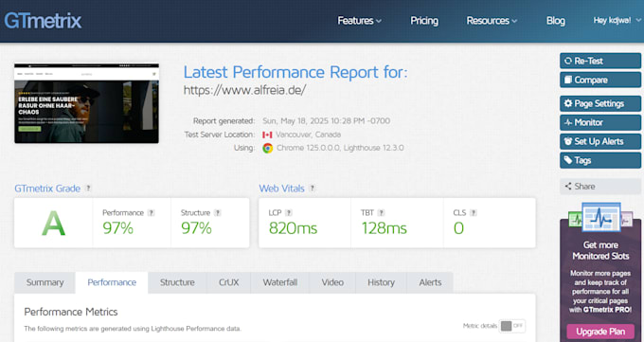This screenshot has width=644, height=342.
Task: Click the Canada flag icon
Action: [267, 135]
